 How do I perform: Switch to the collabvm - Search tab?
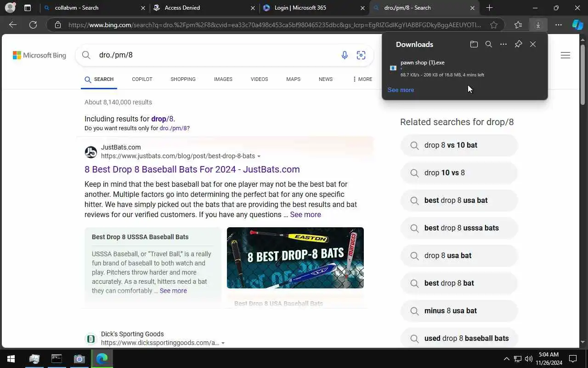94,8
